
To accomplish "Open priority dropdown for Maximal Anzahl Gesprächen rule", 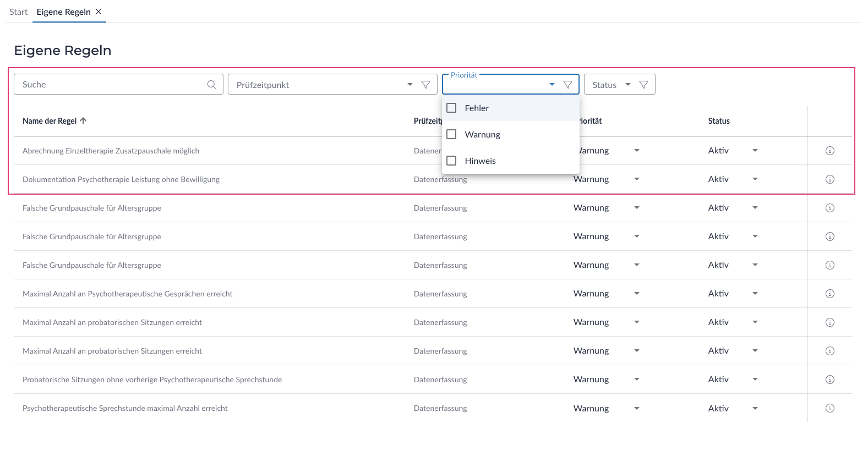I will coord(636,294).
